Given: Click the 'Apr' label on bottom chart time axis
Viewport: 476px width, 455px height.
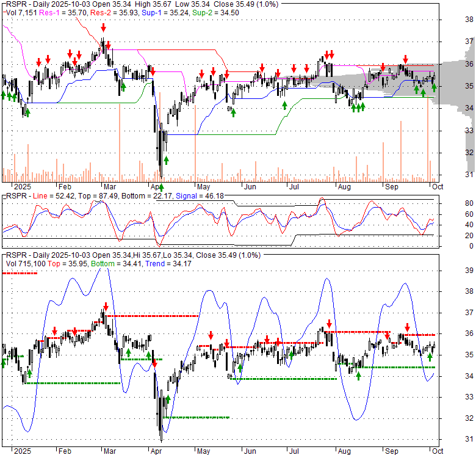Looking at the screenshot, I should (156, 451).
